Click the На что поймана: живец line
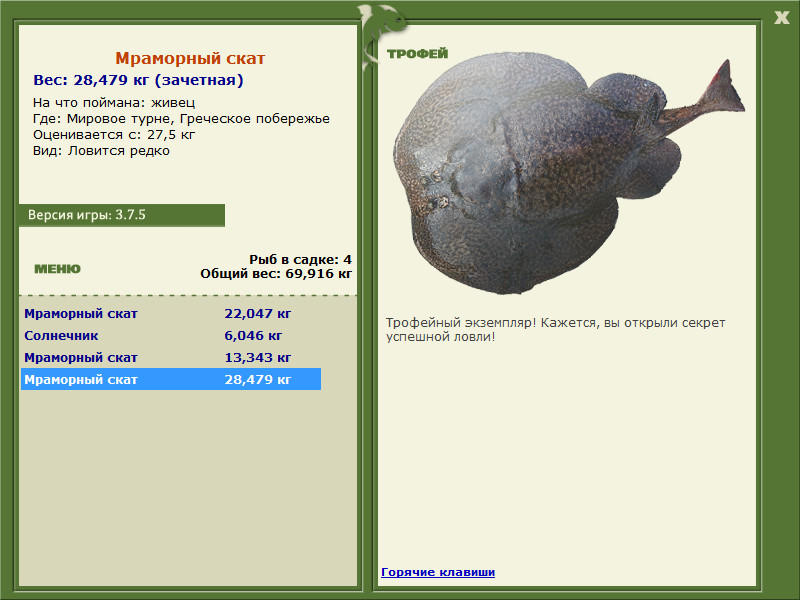 click(114, 103)
